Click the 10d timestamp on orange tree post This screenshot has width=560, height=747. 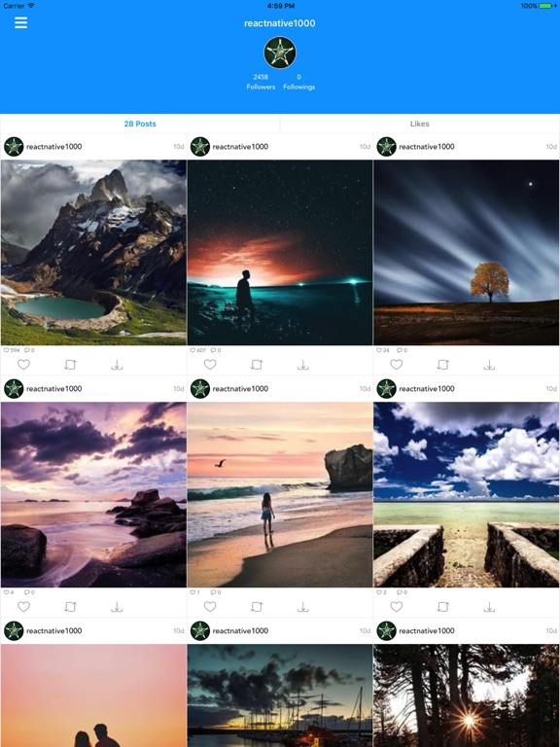[551, 147]
